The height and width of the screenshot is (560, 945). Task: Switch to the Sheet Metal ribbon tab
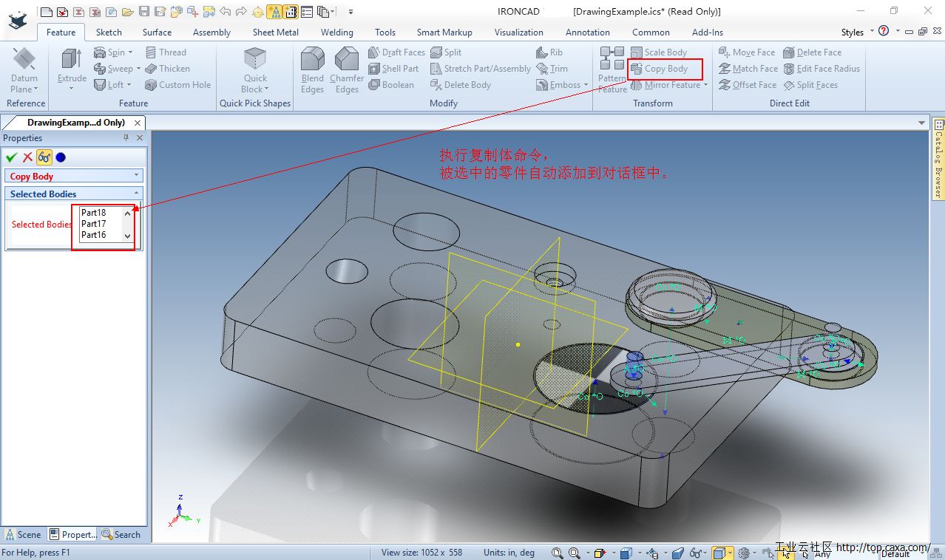(x=276, y=32)
